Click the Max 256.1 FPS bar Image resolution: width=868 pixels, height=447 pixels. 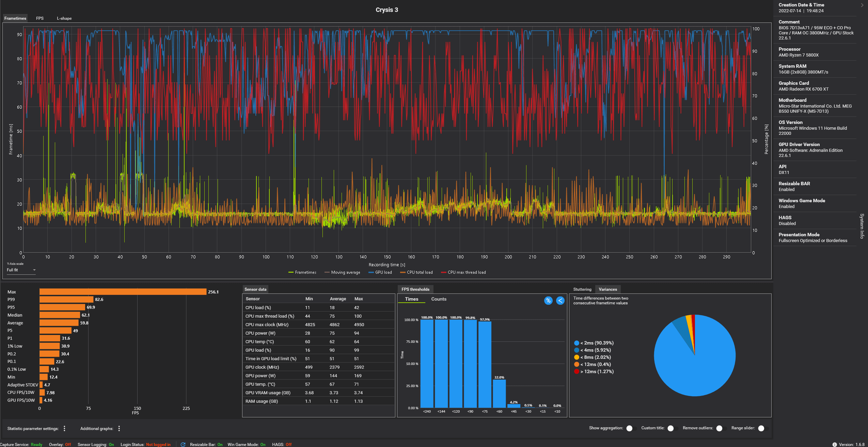coord(123,292)
